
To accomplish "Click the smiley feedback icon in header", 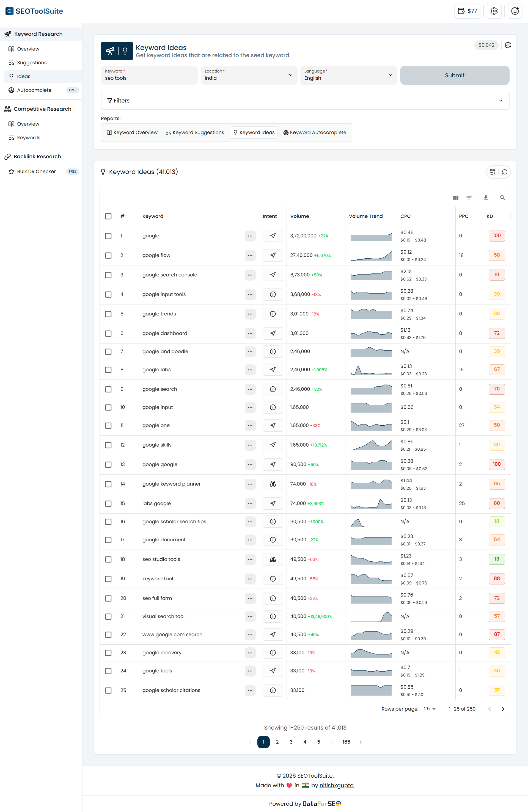I will (515, 11).
